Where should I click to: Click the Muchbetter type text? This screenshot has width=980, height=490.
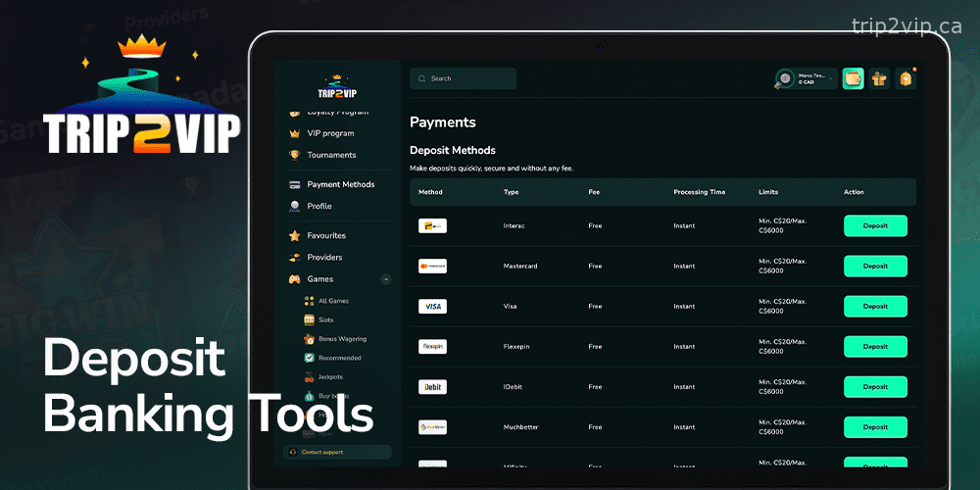pos(520,427)
